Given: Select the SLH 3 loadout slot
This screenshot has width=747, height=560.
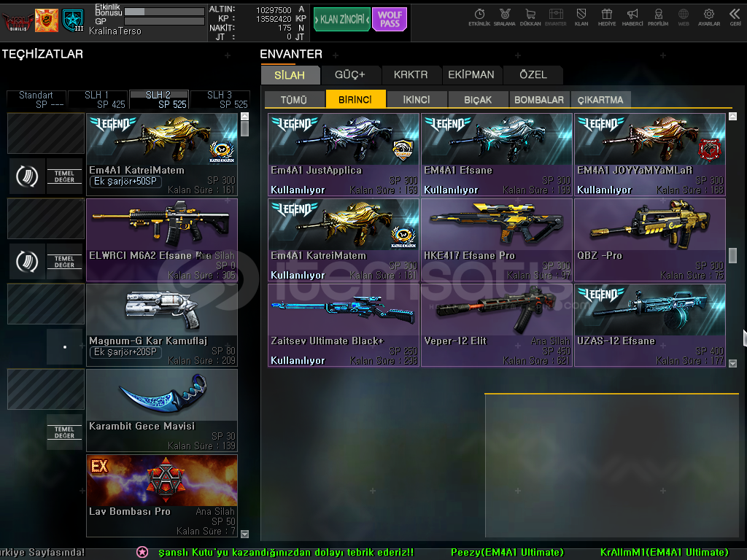Looking at the screenshot, I should click(220, 99).
